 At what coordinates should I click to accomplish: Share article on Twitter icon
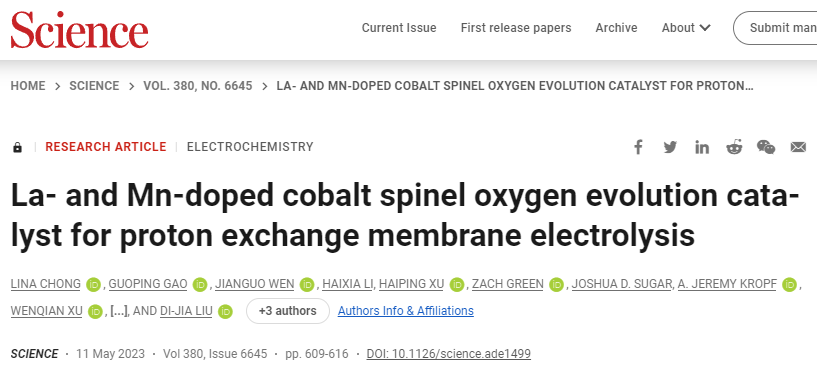click(670, 148)
